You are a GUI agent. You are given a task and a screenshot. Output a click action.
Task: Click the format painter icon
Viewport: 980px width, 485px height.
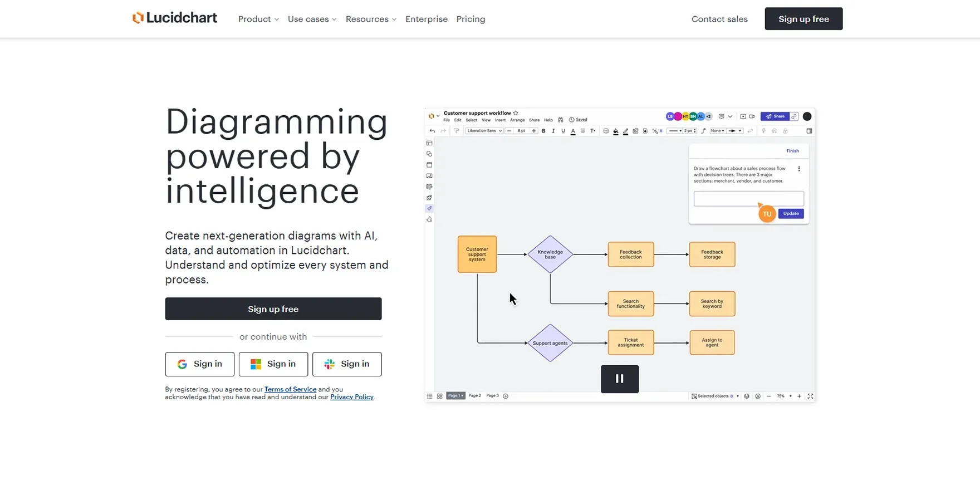457,131
